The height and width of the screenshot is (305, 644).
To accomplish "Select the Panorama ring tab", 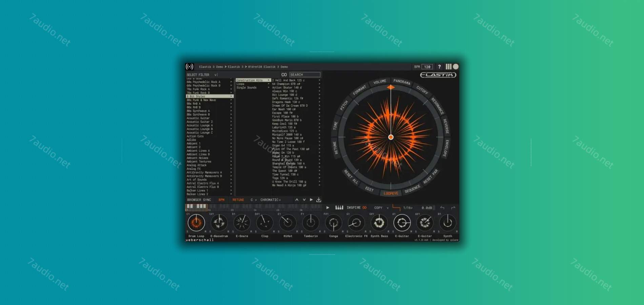I will [x=402, y=82].
